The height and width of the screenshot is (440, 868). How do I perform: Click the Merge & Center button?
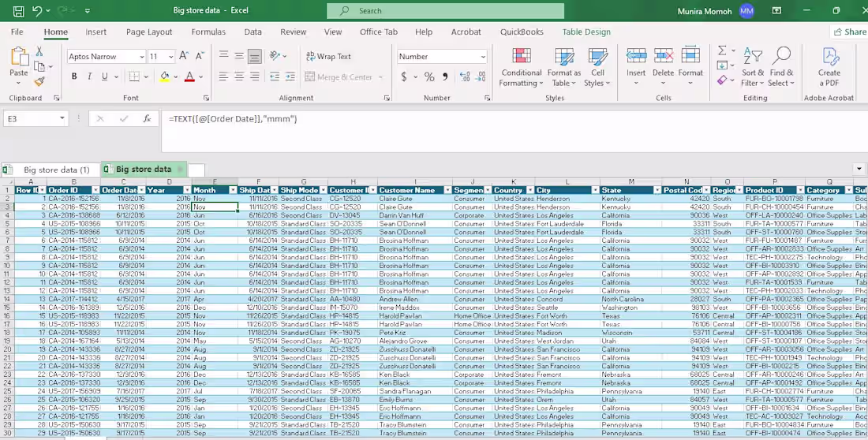[x=343, y=77]
